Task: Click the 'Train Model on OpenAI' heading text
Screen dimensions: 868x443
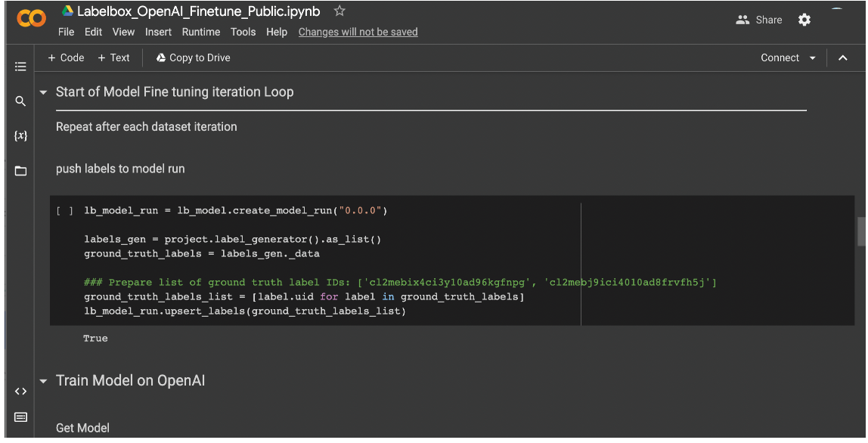Action: [130, 381]
